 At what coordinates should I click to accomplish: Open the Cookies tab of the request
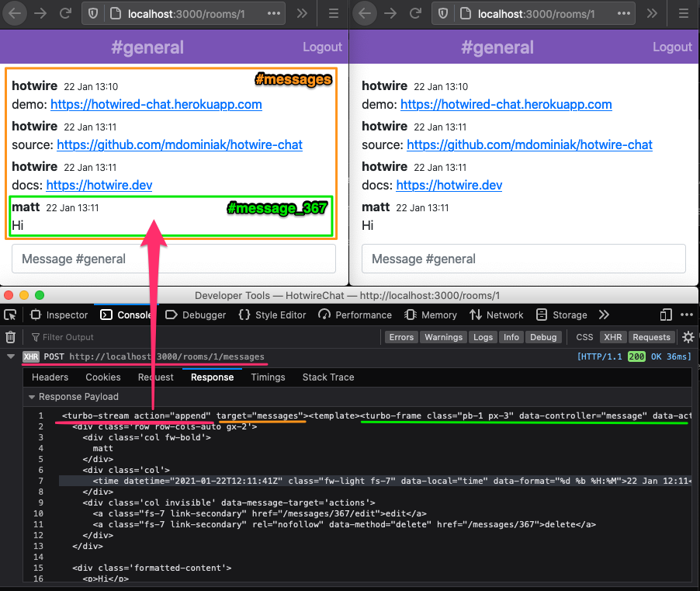point(103,377)
